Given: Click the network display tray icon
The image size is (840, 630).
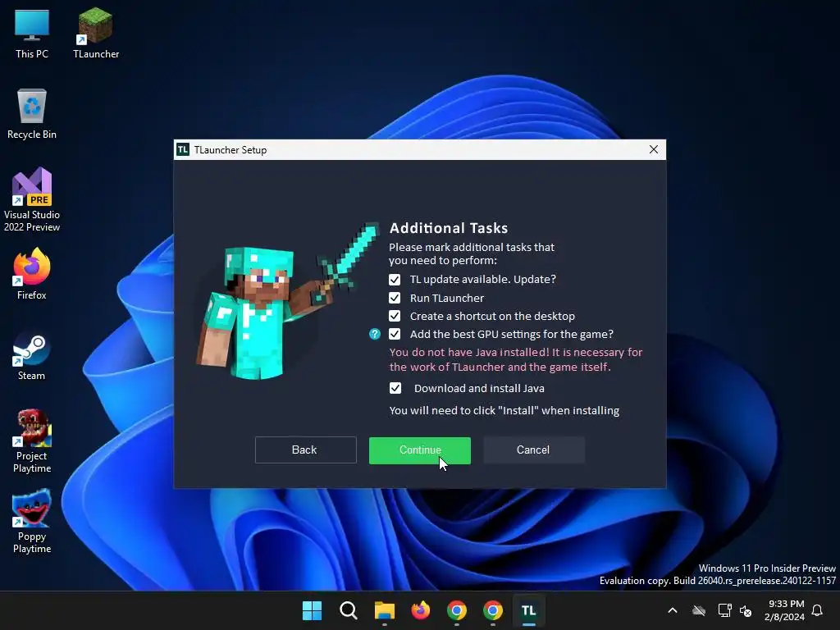Looking at the screenshot, I should tap(724, 610).
